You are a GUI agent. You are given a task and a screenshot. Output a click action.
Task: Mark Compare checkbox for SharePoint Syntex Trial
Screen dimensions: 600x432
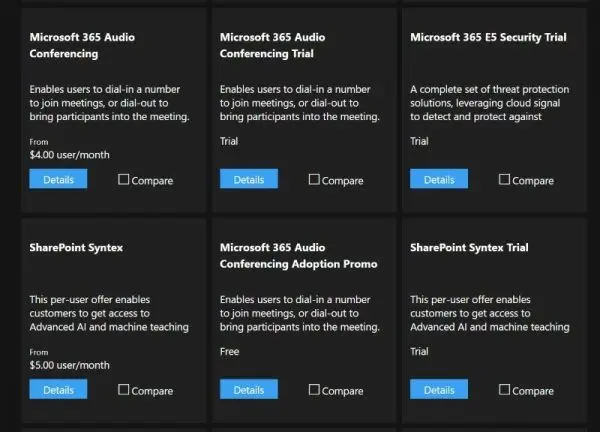point(505,390)
